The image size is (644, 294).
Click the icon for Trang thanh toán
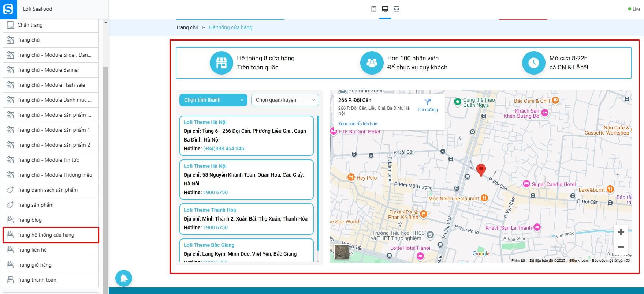[x=10, y=280]
